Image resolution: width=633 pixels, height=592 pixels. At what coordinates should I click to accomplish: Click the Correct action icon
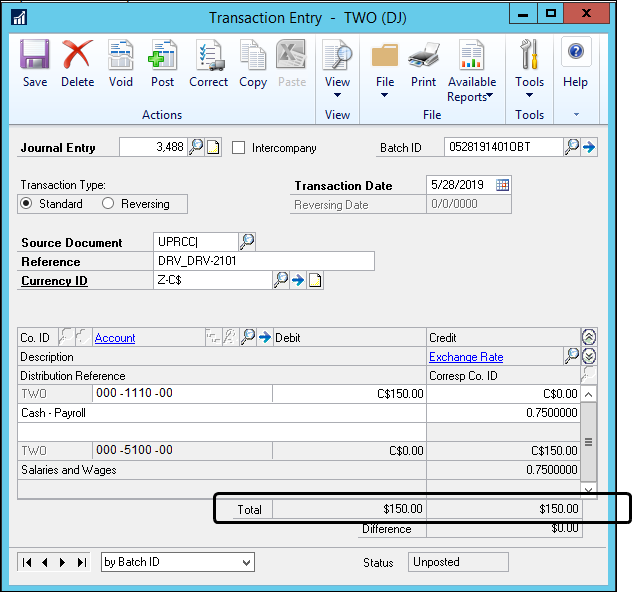(208, 63)
